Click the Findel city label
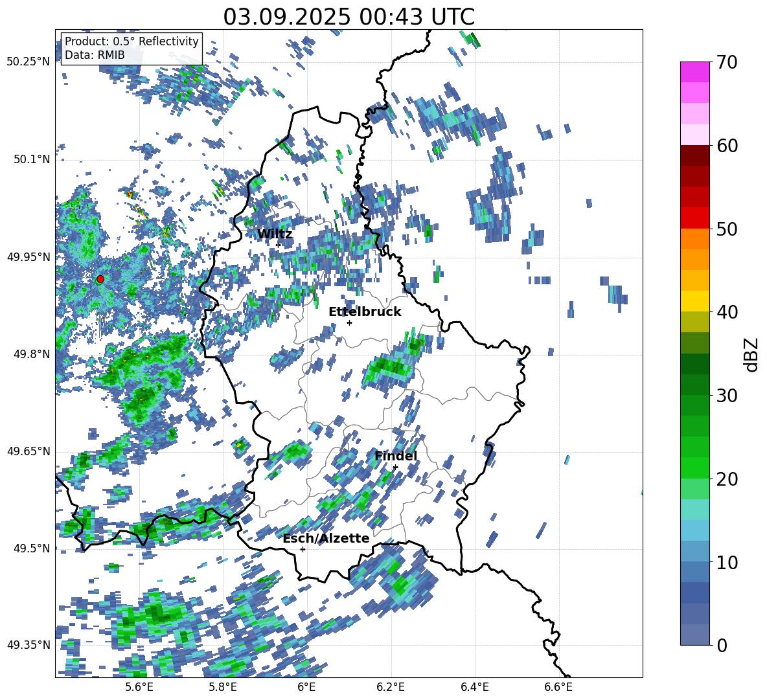767x700 pixels. point(396,456)
